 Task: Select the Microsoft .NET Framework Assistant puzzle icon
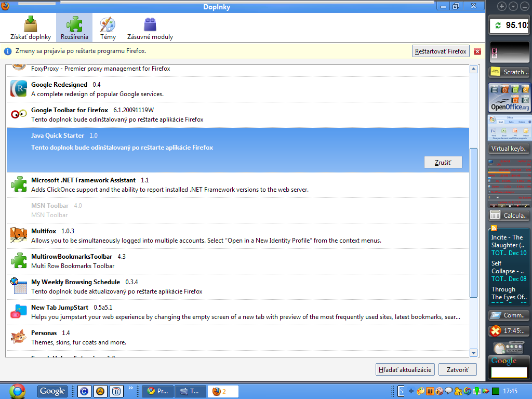(x=19, y=184)
